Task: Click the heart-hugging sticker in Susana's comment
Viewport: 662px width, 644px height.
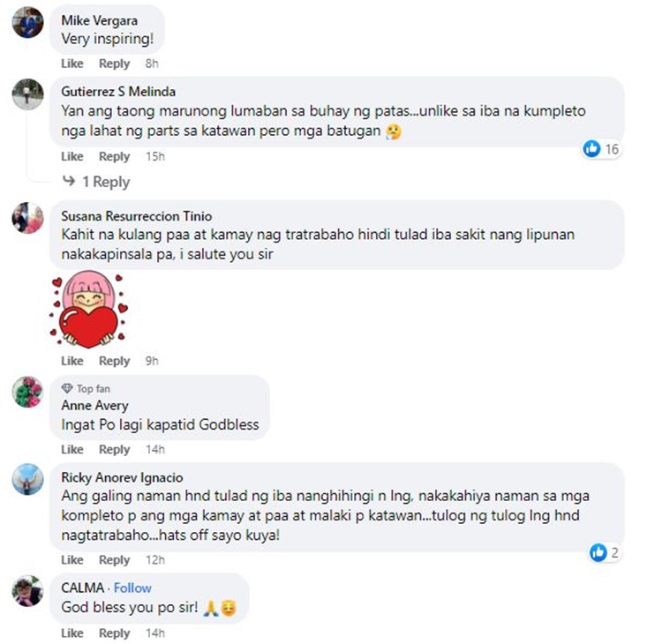Action: 88,310
